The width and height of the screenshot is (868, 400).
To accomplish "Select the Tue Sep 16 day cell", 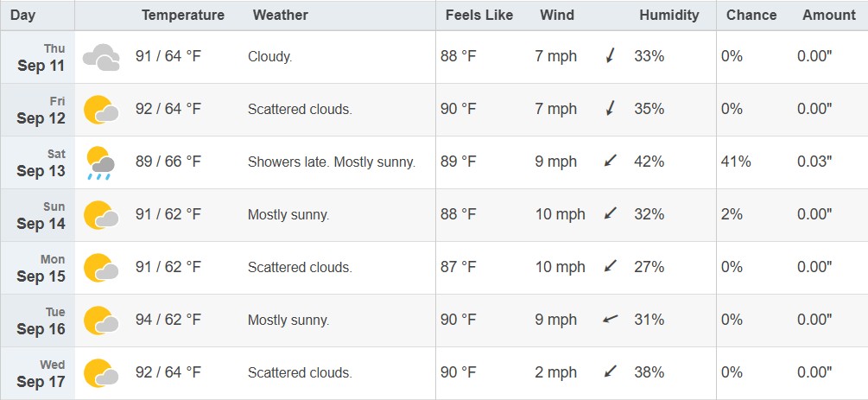I will pos(38,321).
